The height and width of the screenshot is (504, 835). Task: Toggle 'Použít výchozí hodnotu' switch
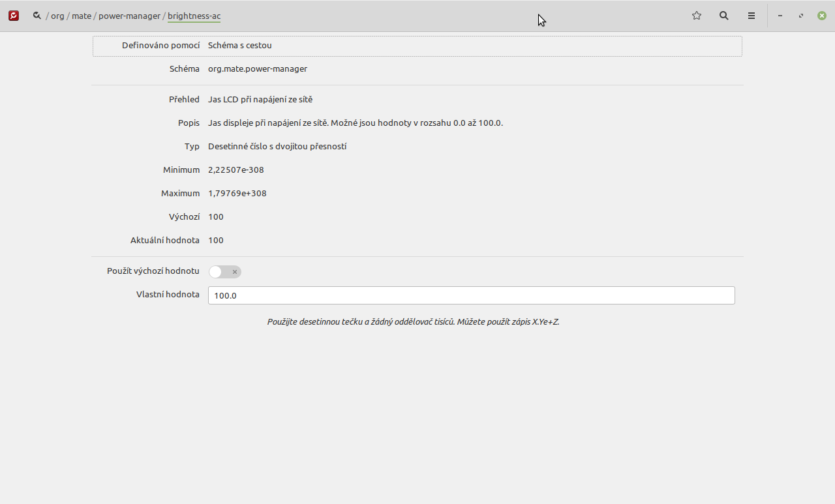point(225,272)
